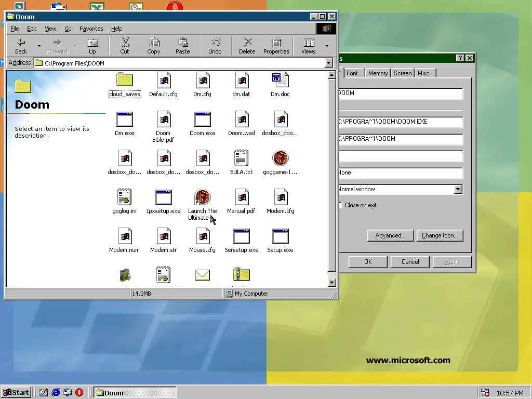
Task: Open the address bar dropdown
Action: 329,63
